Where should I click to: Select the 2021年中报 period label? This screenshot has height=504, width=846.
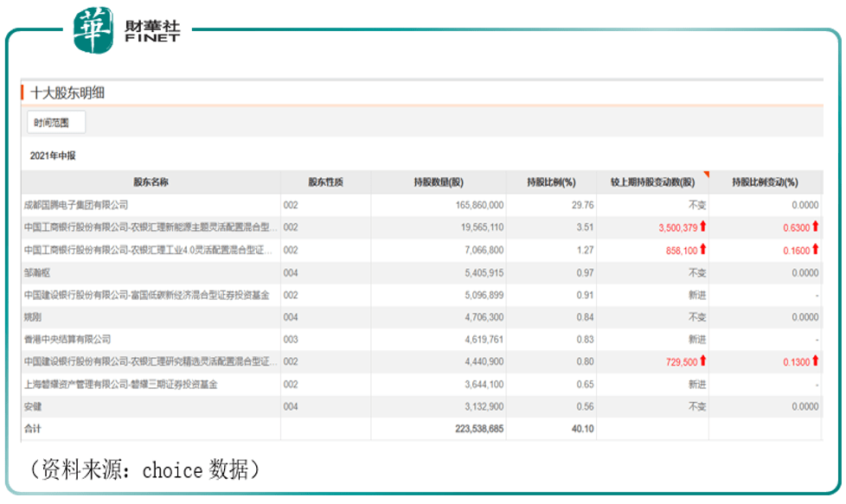click(53, 156)
